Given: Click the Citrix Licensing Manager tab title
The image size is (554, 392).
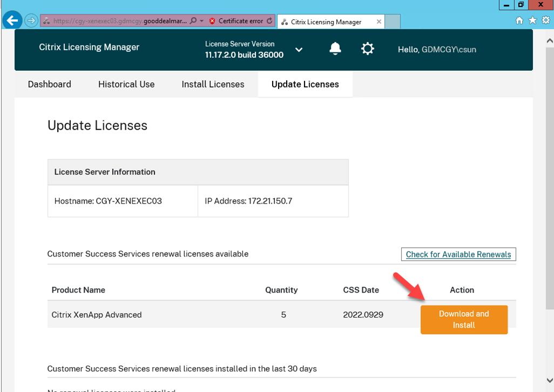Looking at the screenshot, I should point(326,22).
